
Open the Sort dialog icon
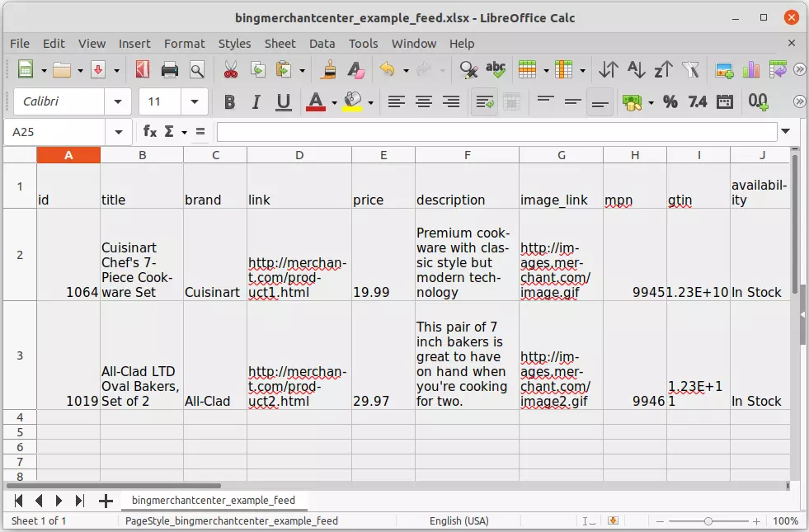[609, 69]
